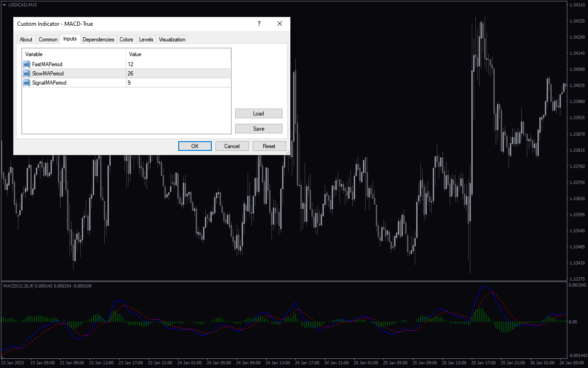Click the OK button
This screenshot has height=368, width=588.
(x=195, y=146)
